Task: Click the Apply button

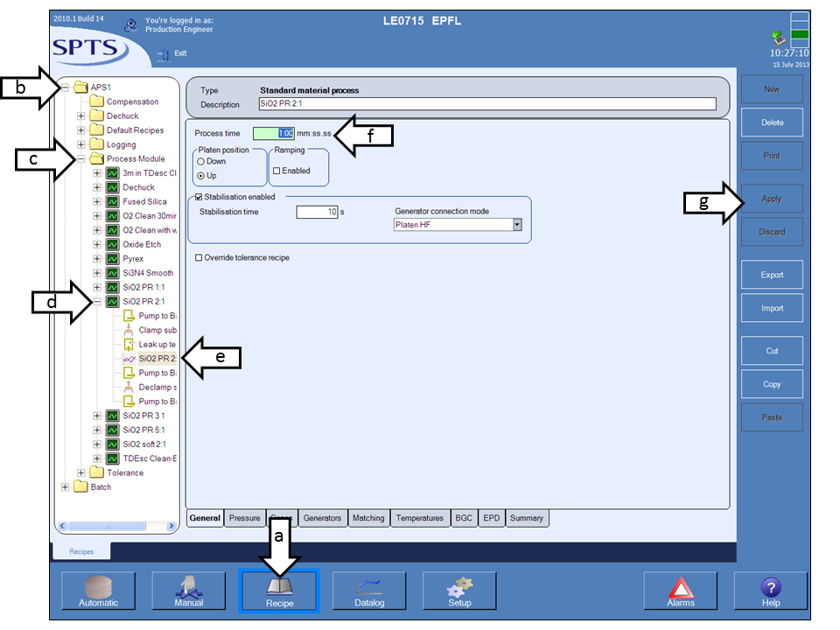Action: 772,199
